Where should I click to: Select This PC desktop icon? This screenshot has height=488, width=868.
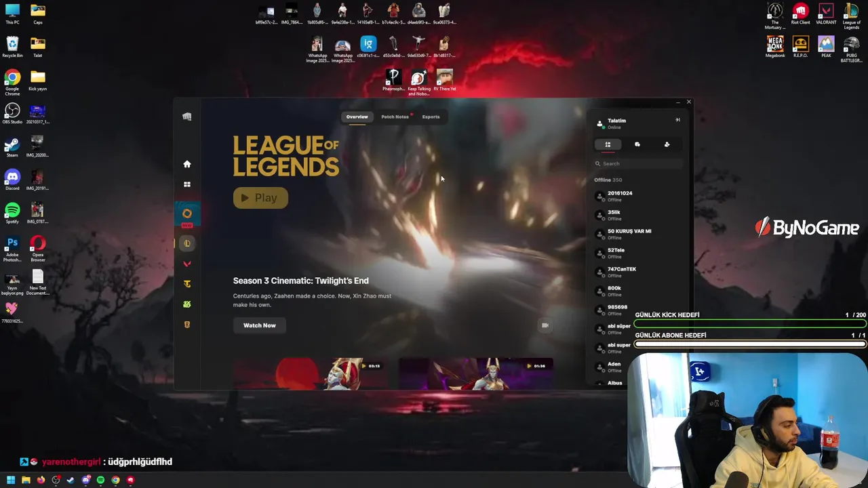(x=12, y=14)
